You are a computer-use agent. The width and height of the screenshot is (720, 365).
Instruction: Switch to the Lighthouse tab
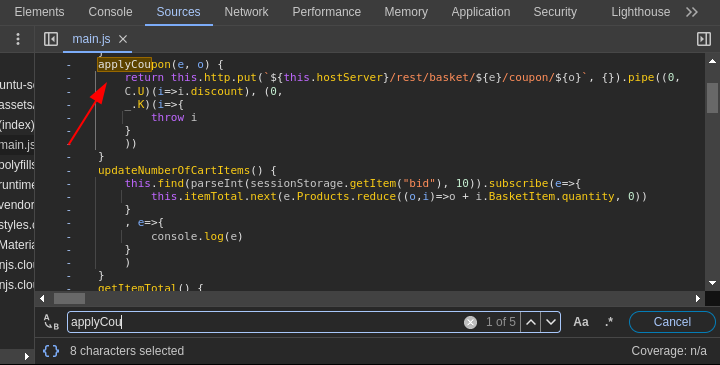641,12
